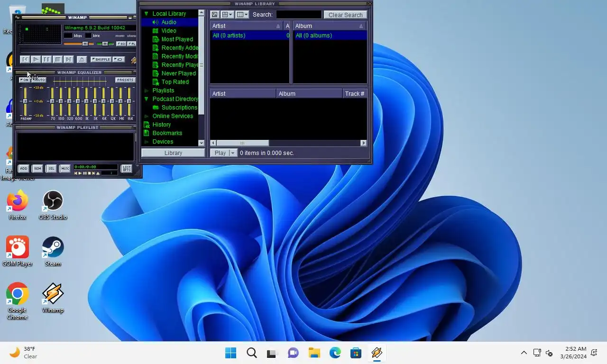This screenshot has height=364, width=607.
Task: Turn the equalizer ON button on
Action: 25,80
